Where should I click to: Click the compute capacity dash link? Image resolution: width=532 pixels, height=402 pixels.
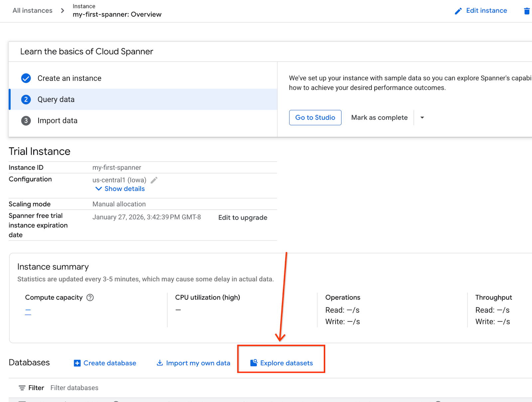28,312
